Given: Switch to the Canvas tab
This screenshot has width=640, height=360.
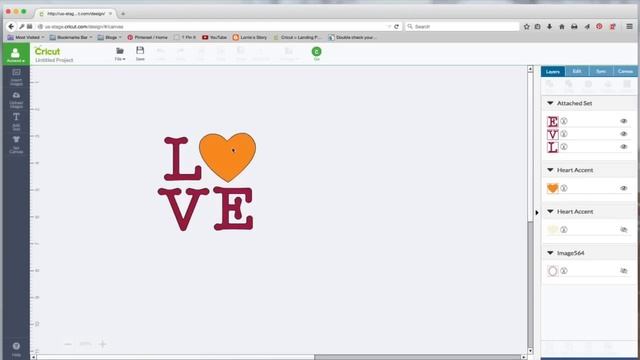Looking at the screenshot, I should pyautogui.click(x=625, y=71).
